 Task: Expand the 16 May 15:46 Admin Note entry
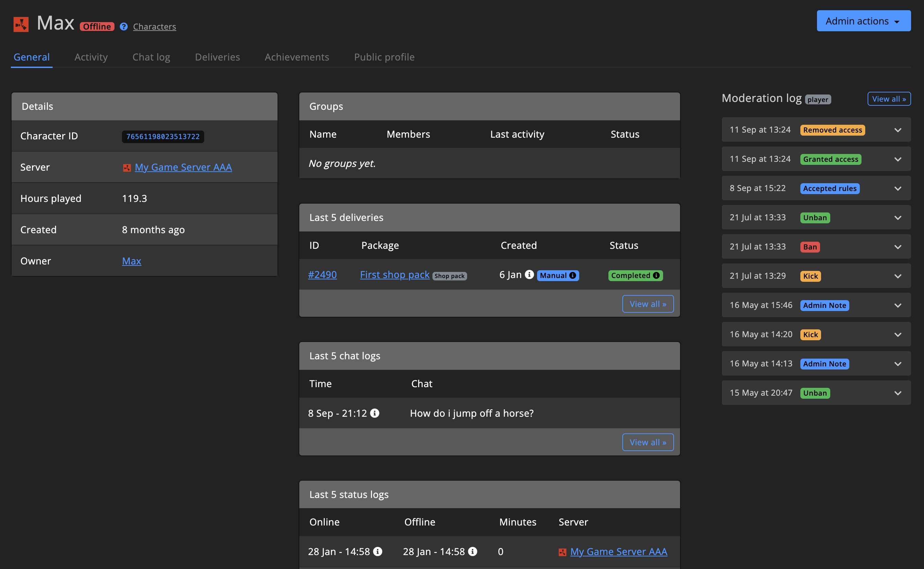(x=898, y=305)
